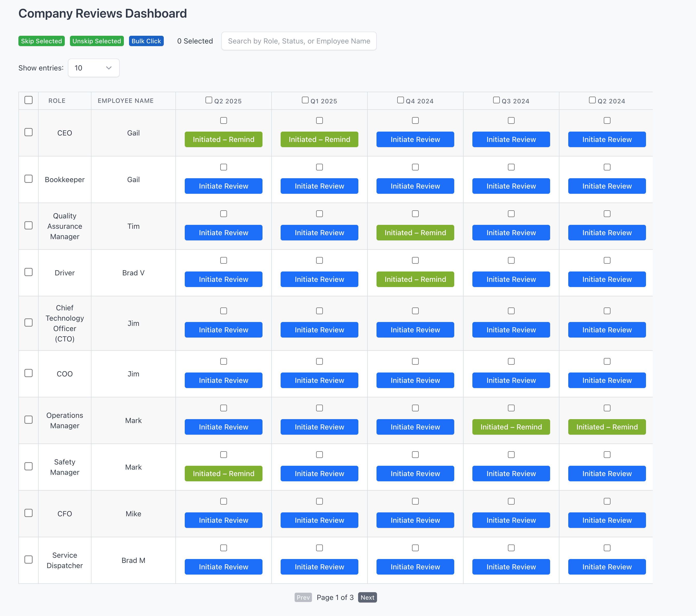696x616 pixels.
Task: Check the Q2 2024 column header checkbox
Action: pyautogui.click(x=593, y=100)
